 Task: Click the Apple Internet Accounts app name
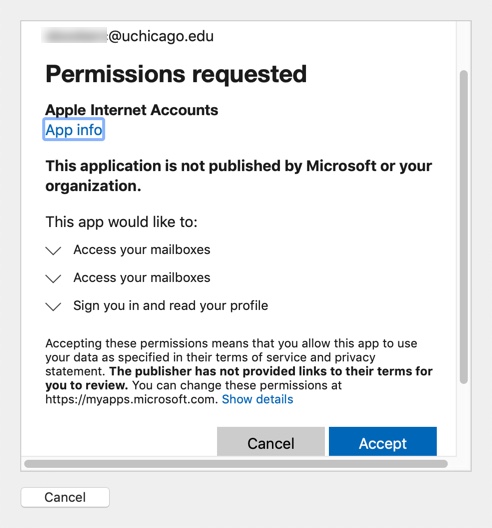coord(132,110)
